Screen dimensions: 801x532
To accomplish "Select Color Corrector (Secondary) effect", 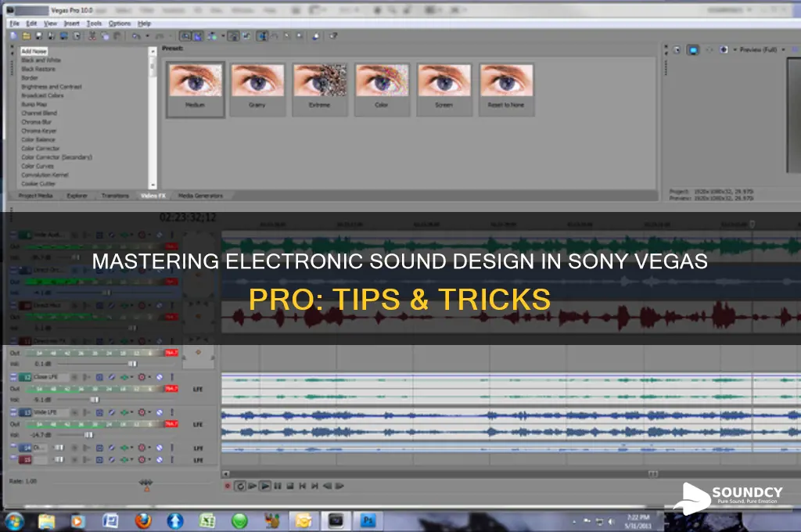I will [56, 157].
